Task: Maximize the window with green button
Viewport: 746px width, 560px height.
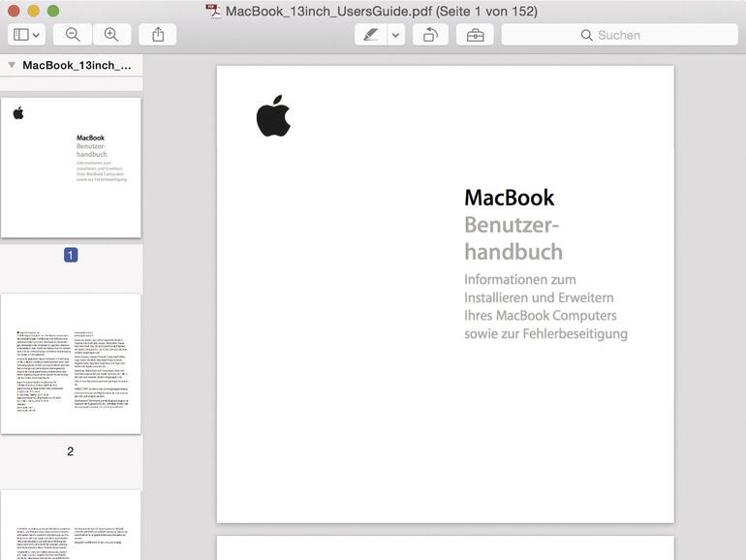Action: coord(53,11)
